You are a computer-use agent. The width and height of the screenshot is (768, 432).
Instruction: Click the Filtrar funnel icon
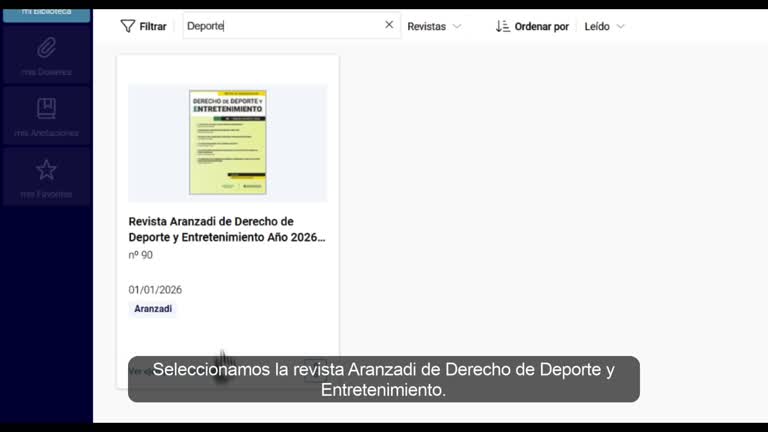pos(127,26)
